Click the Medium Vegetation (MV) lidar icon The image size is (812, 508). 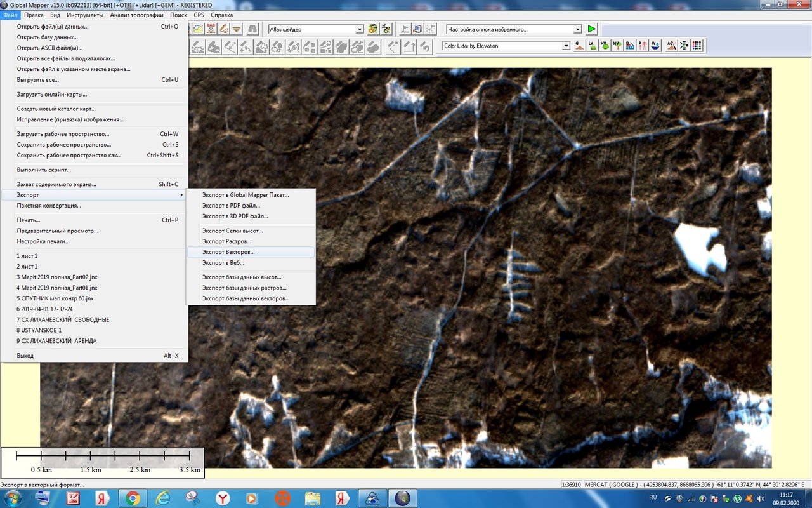[605, 46]
